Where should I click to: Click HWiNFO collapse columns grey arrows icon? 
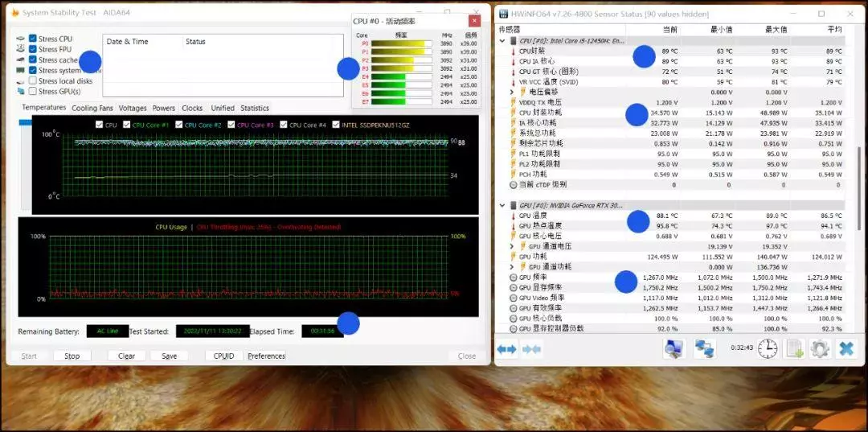(531, 349)
